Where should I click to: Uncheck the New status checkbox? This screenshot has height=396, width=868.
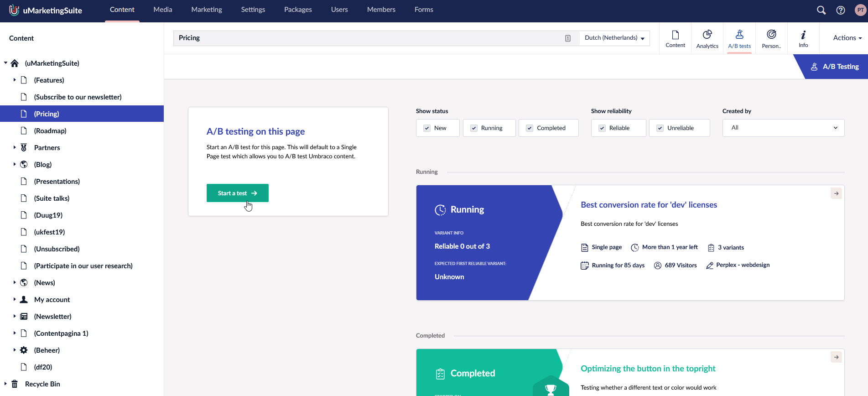point(427,128)
